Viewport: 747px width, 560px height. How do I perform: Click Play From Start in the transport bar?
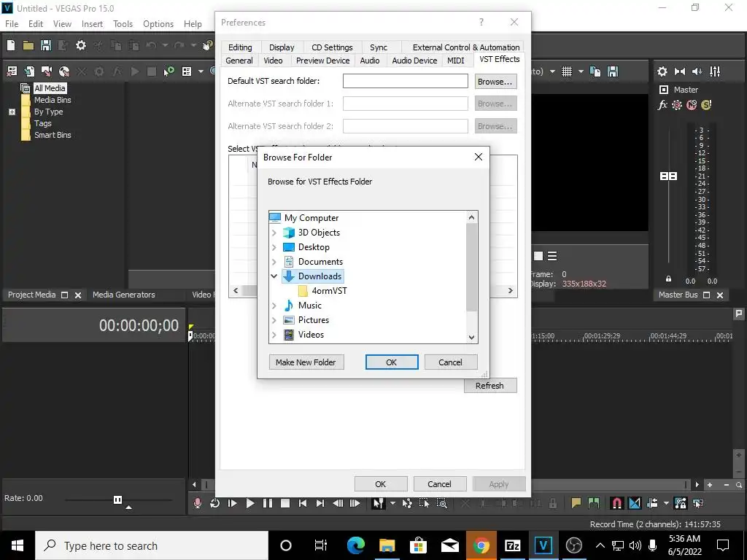tap(233, 503)
